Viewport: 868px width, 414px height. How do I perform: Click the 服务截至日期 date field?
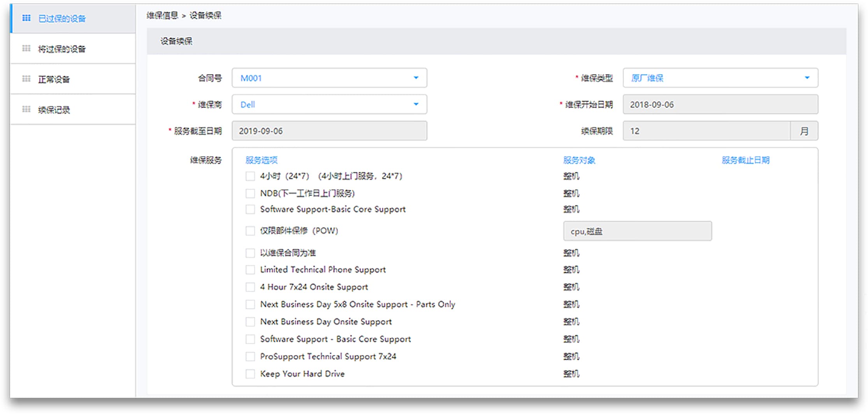tap(329, 131)
